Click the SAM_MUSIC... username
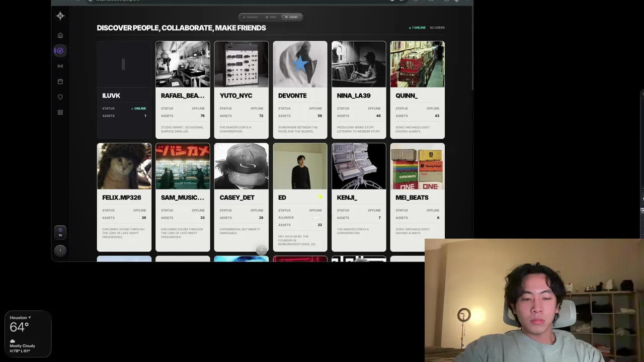 [182, 198]
